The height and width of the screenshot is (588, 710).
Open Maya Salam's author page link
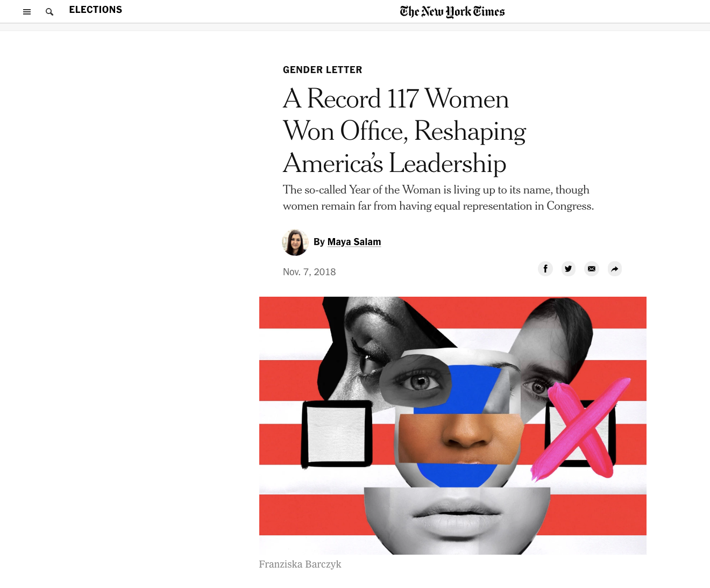click(354, 242)
